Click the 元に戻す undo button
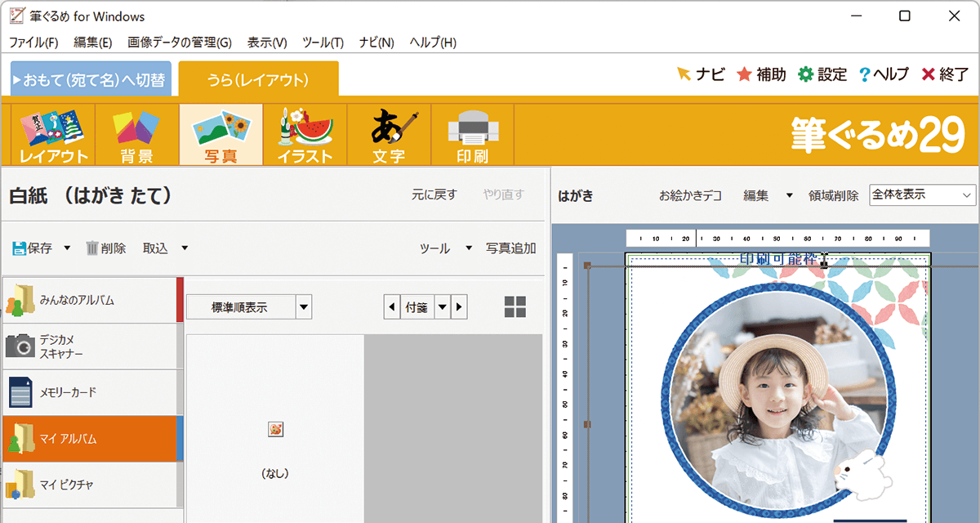The image size is (980, 523). pos(434,194)
